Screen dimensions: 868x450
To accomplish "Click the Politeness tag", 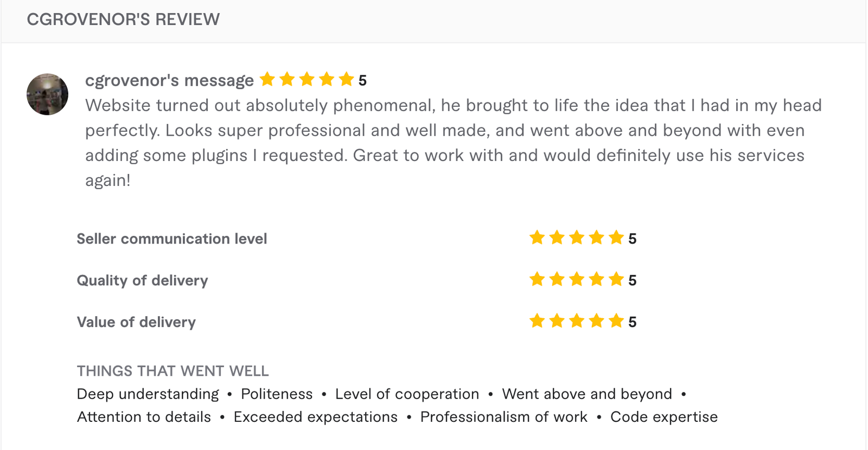I will tap(277, 394).
